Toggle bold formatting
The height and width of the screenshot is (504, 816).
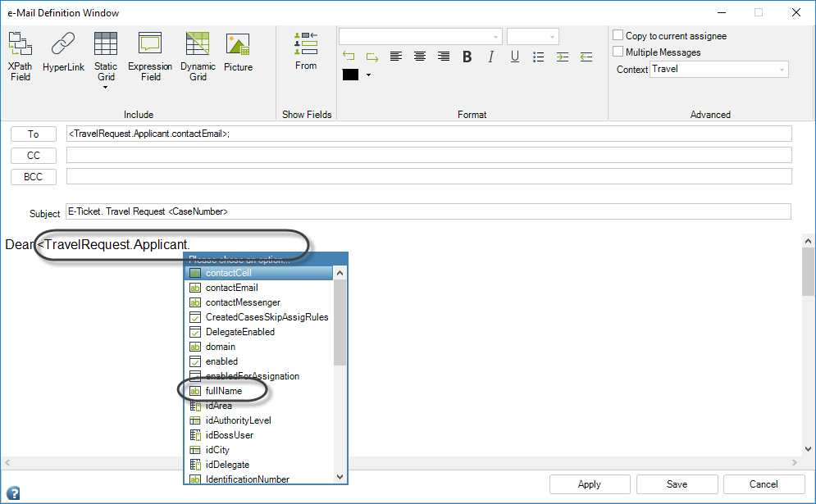[x=467, y=57]
